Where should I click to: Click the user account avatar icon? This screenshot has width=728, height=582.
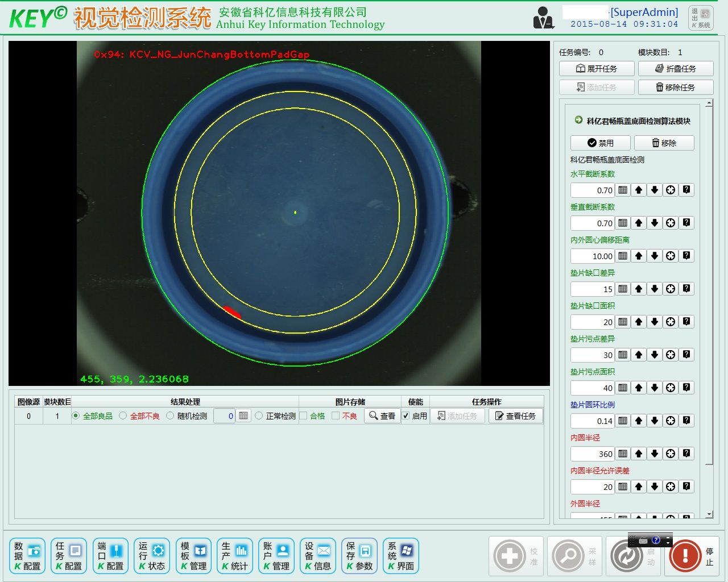coord(543,18)
